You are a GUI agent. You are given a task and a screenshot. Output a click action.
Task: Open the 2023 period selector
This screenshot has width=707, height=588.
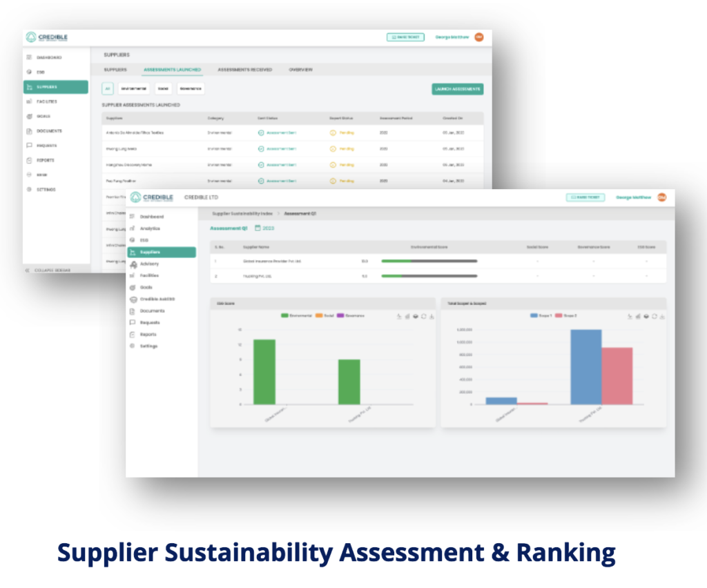(269, 228)
